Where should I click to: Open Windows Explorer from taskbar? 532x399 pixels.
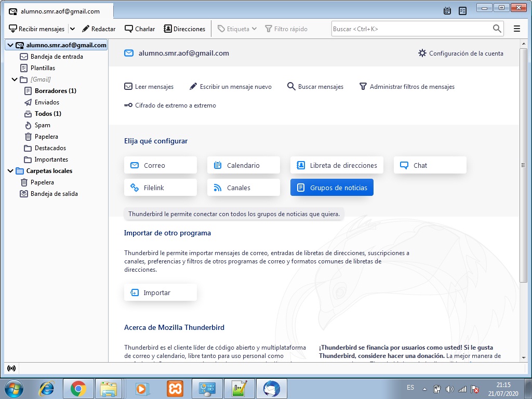tap(109, 389)
